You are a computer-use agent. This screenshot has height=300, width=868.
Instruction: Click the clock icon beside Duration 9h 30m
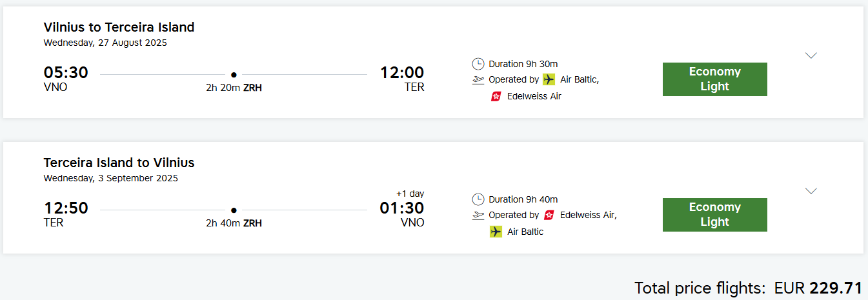478,64
